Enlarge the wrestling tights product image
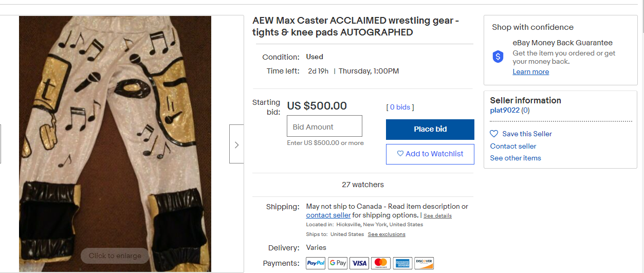The width and height of the screenshot is (644, 273). pyautogui.click(x=115, y=144)
